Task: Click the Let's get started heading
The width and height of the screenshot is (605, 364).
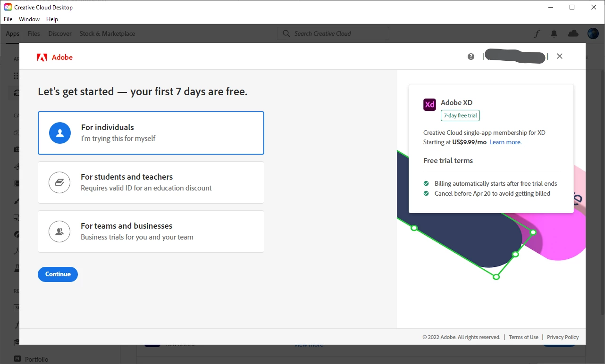Action: pyautogui.click(x=143, y=91)
